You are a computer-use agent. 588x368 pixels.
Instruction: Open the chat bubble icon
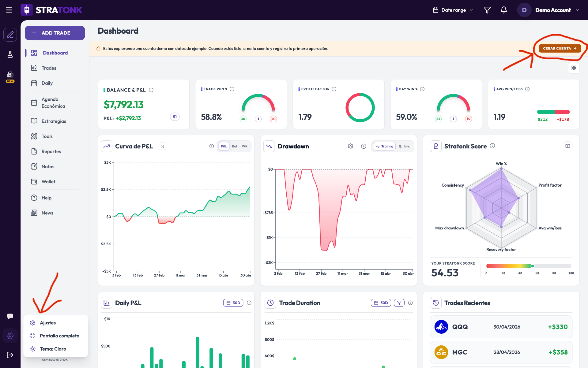(x=10, y=316)
